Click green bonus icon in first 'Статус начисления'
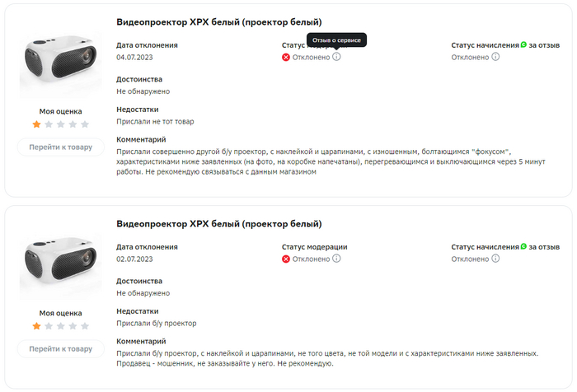This screenshot has height=392, width=577. [523, 44]
